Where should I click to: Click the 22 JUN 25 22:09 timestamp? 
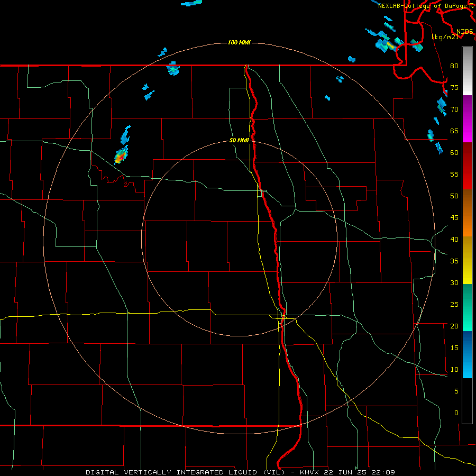[360, 472]
